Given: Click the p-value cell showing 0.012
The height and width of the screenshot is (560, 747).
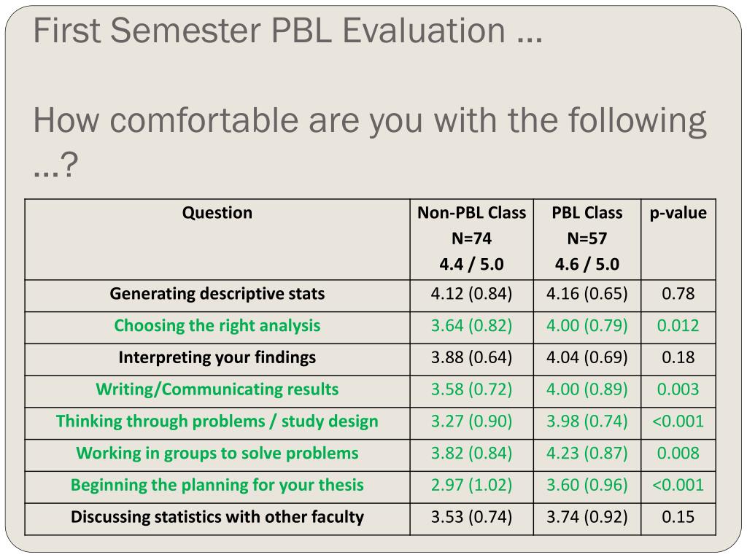Looking at the screenshot, I should 678,326.
